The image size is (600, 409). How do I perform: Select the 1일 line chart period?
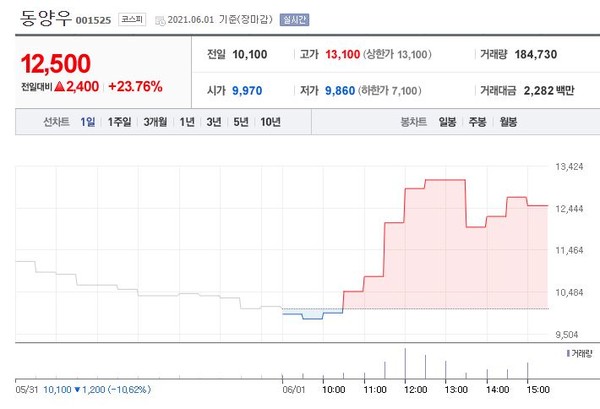point(88,122)
